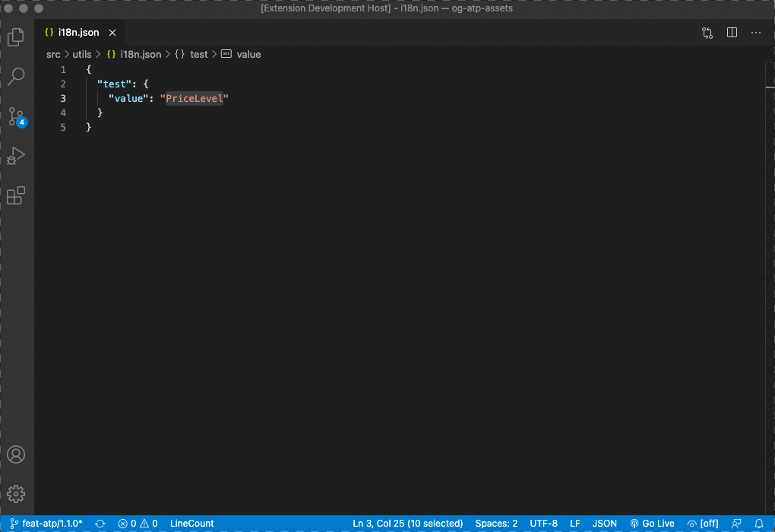The height and width of the screenshot is (532, 775).
Task: Split the editor using the split icon
Action: click(731, 33)
